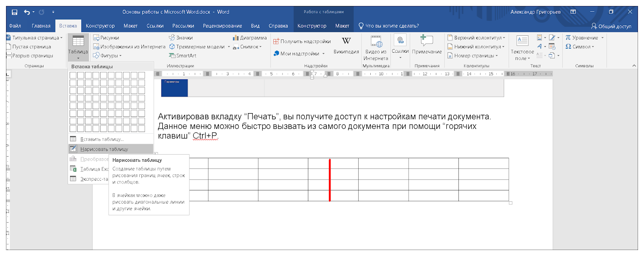Click the Save icon in title bar
The height and width of the screenshot is (256, 644).
click(14, 12)
